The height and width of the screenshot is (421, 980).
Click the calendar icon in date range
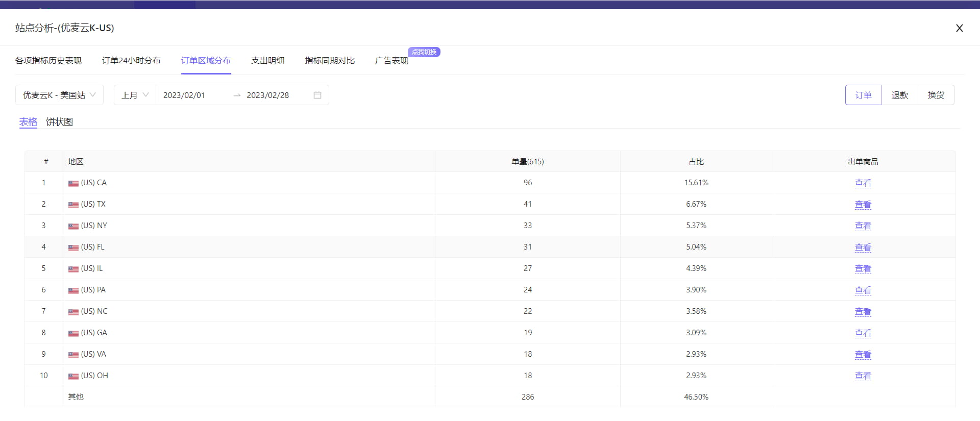coord(317,95)
